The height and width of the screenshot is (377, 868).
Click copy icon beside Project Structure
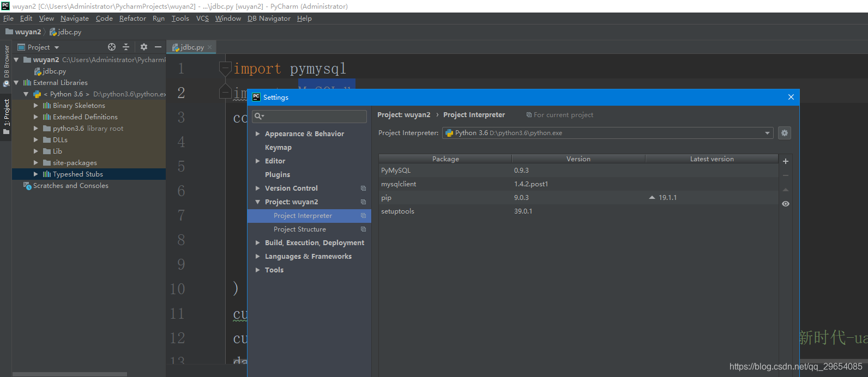point(363,229)
